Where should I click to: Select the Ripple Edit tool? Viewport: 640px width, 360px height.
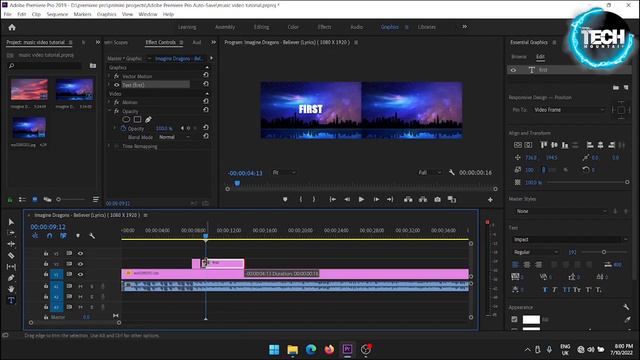11,244
